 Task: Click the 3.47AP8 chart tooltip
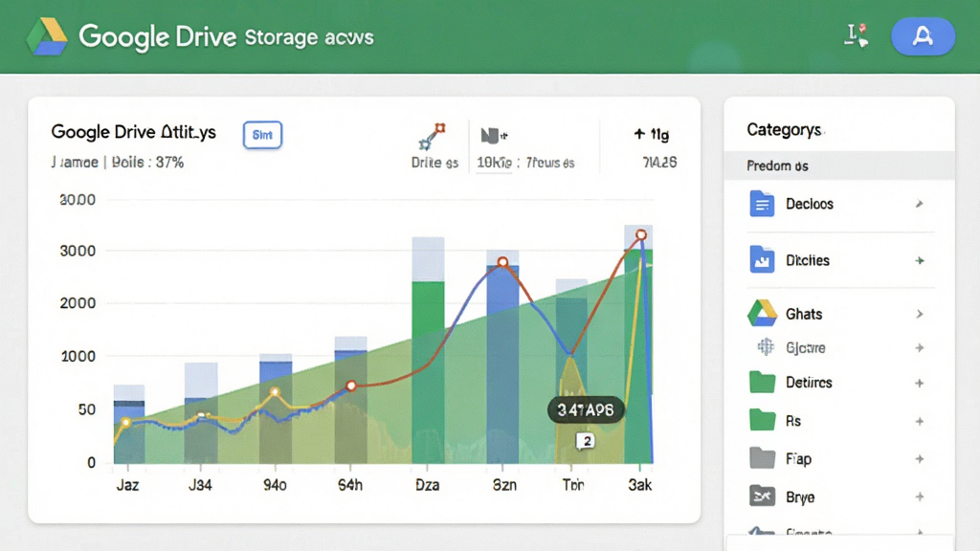pyautogui.click(x=586, y=409)
